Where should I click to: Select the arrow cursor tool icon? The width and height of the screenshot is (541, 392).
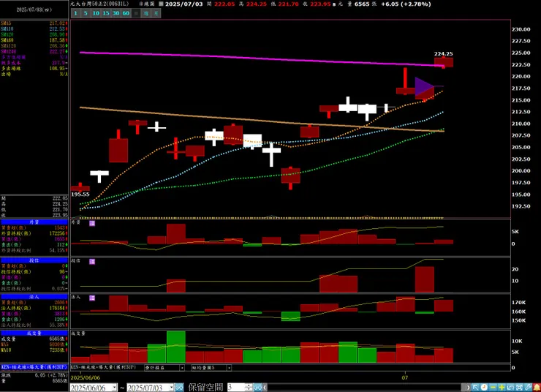click(475, 388)
